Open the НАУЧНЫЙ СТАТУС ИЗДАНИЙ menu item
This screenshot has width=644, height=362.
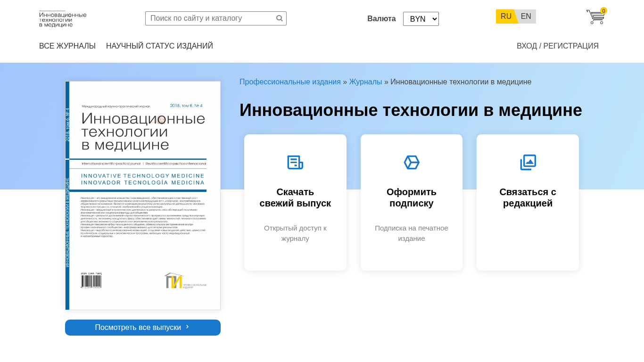pyautogui.click(x=159, y=46)
